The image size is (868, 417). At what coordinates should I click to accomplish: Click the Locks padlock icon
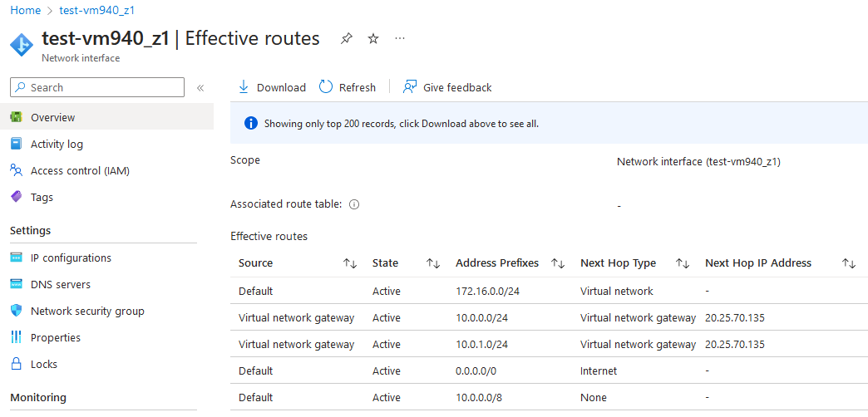coord(16,364)
